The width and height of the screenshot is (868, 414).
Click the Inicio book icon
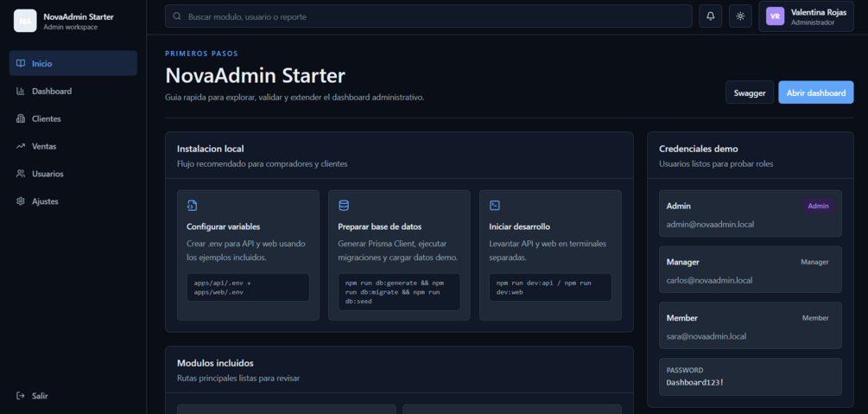click(21, 63)
